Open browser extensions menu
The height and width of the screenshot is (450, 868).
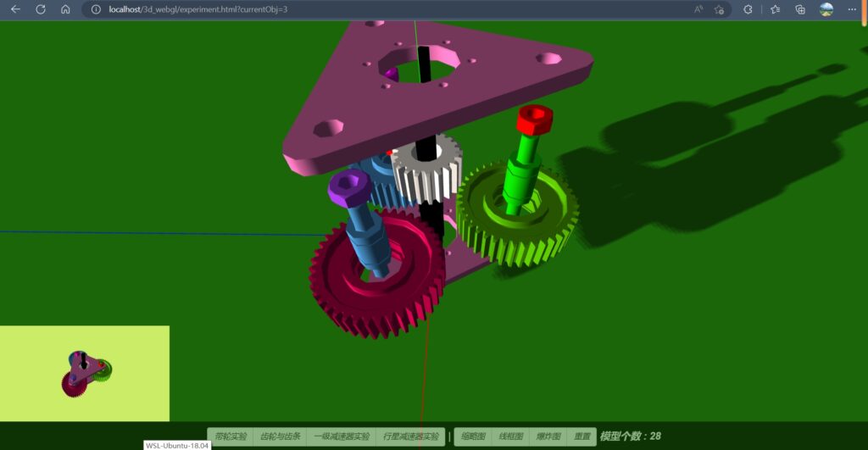coord(748,9)
